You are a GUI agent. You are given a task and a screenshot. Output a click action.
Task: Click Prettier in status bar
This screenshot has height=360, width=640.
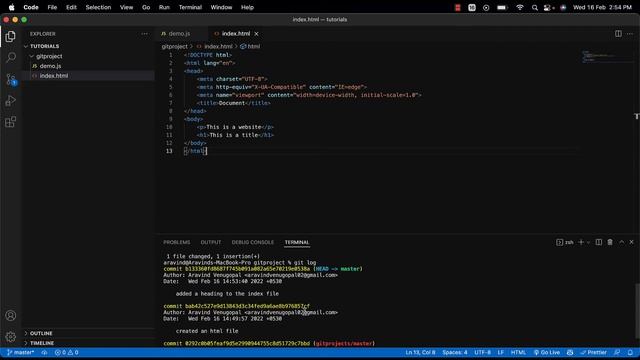coord(593,352)
